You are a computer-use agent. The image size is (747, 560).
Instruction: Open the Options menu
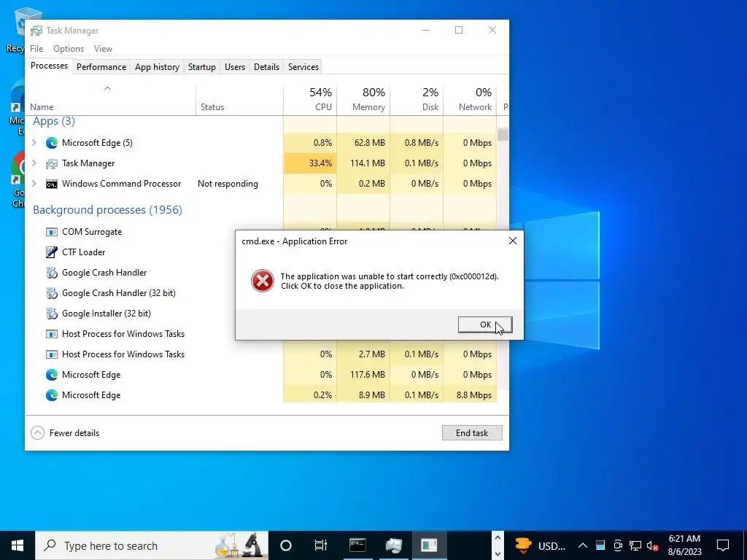pos(68,49)
